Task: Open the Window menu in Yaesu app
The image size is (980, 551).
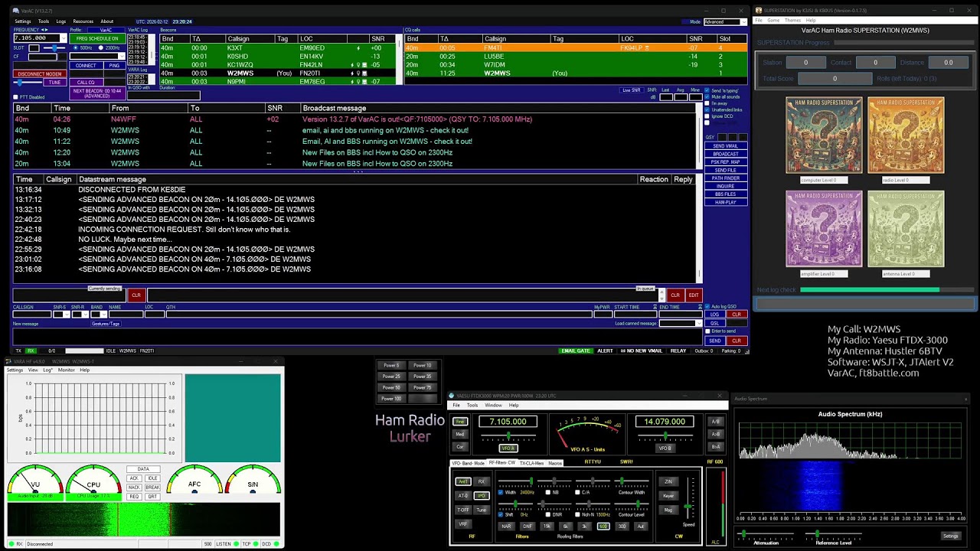Action: coord(493,405)
